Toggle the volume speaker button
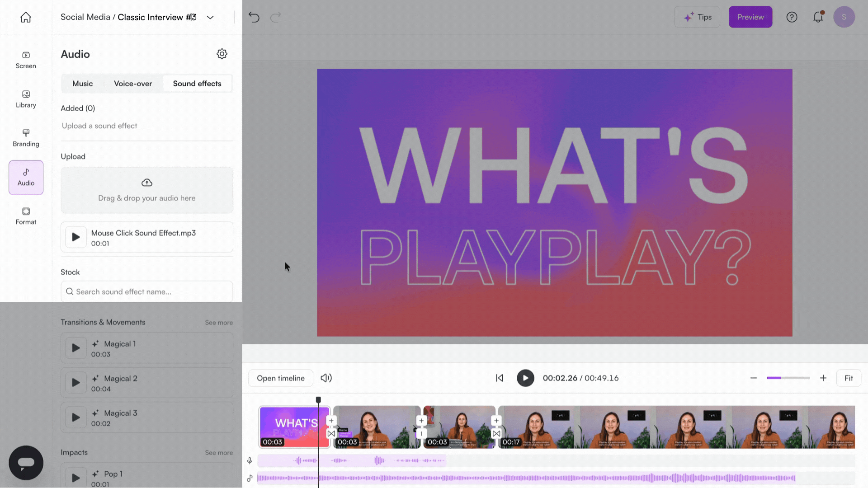868x488 pixels. (x=326, y=378)
